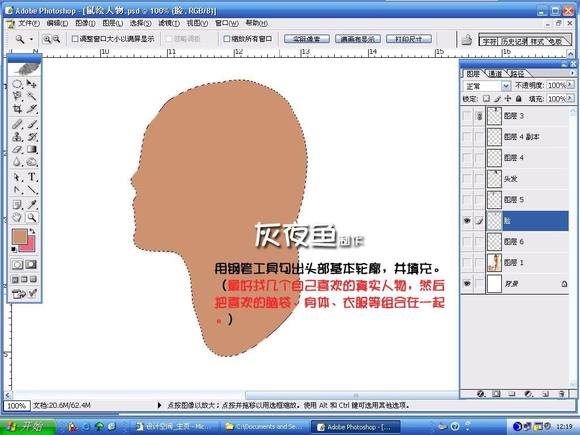Click zoom-out mode in options bar

coord(56,39)
